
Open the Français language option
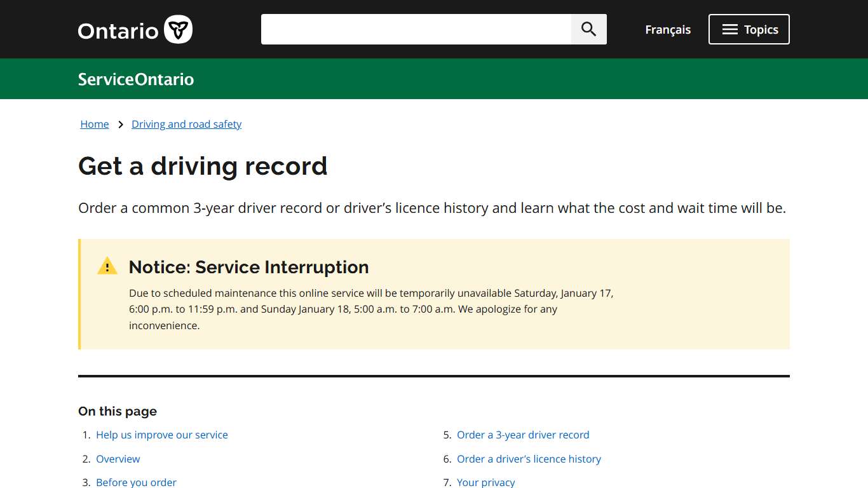(667, 29)
